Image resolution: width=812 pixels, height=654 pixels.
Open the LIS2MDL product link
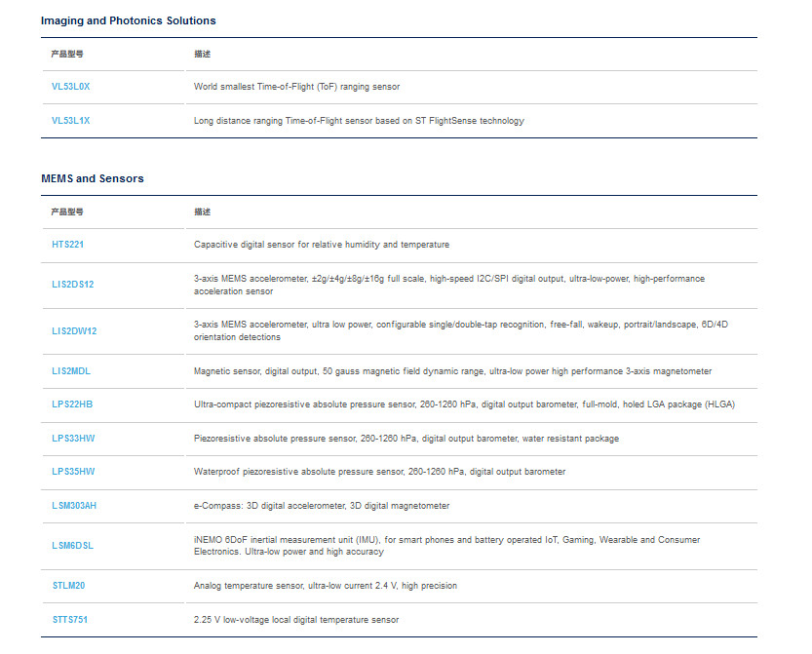pos(71,371)
